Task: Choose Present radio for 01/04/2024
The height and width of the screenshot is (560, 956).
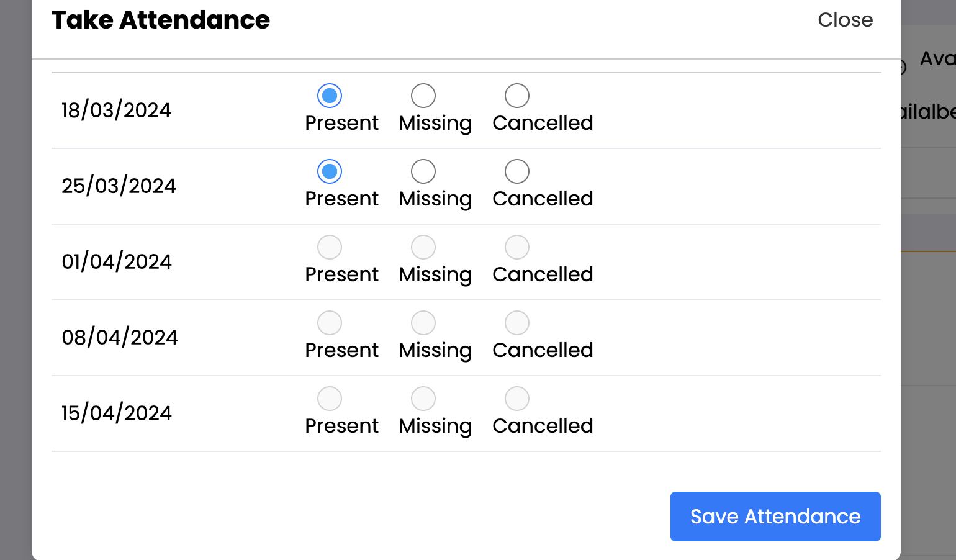Action: [330, 247]
